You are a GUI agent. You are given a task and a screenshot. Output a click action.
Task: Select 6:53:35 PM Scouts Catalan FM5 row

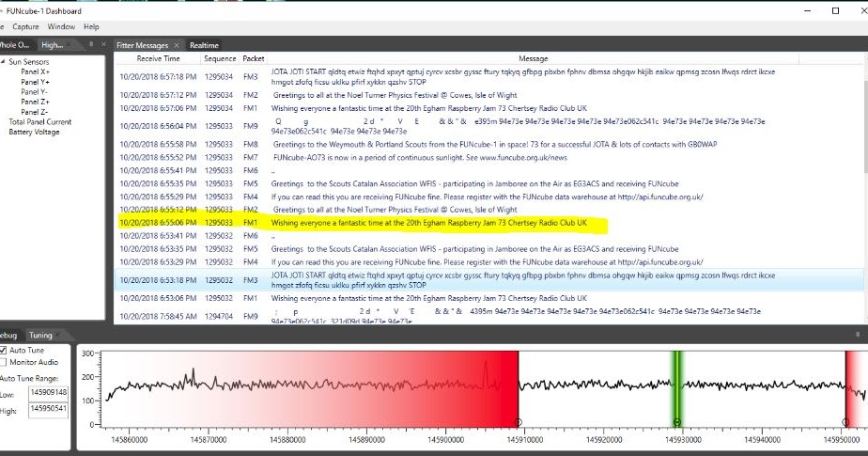[489, 249]
